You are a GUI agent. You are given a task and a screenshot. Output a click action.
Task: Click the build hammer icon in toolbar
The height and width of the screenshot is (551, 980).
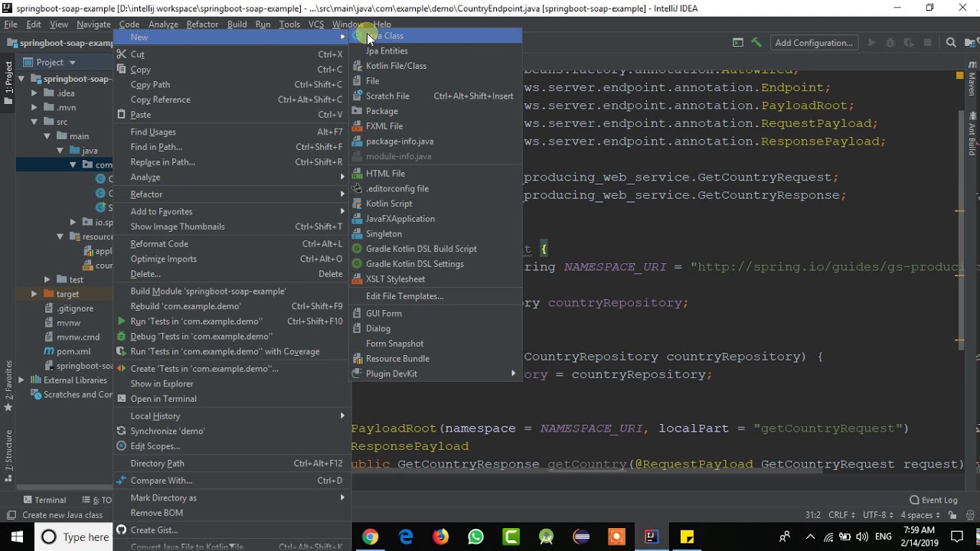(x=756, y=43)
